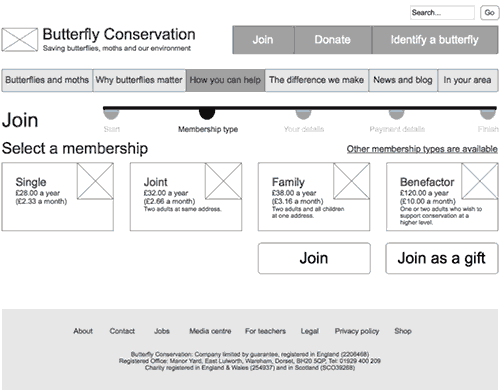This screenshot has height=390, width=500.
Task: Click the Go search button
Action: [489, 13]
